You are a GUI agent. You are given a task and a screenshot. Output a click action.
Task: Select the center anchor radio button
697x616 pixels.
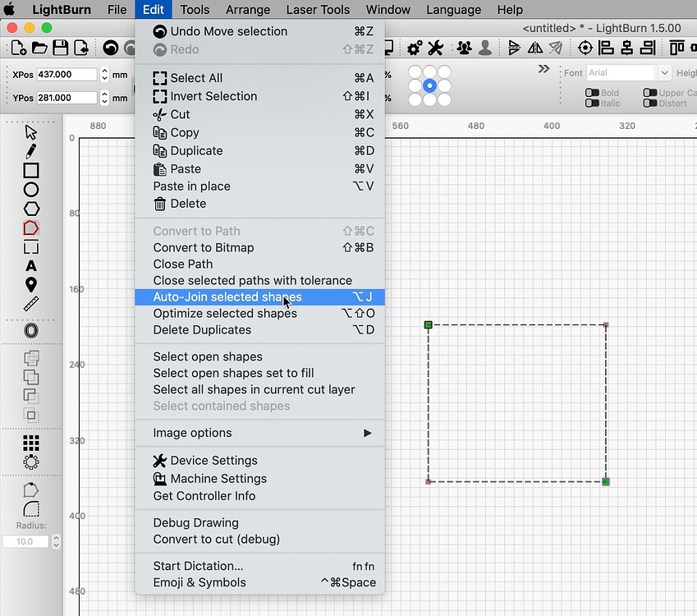[x=429, y=85]
